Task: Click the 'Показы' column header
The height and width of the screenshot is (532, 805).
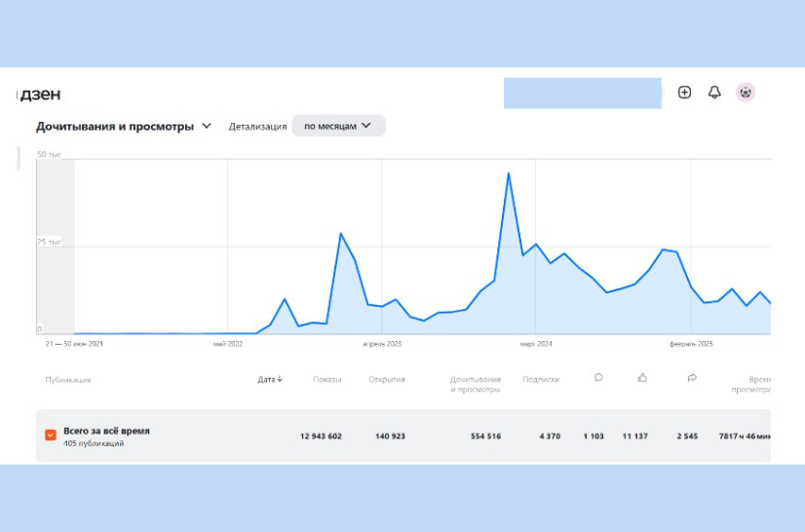Action: (x=327, y=379)
